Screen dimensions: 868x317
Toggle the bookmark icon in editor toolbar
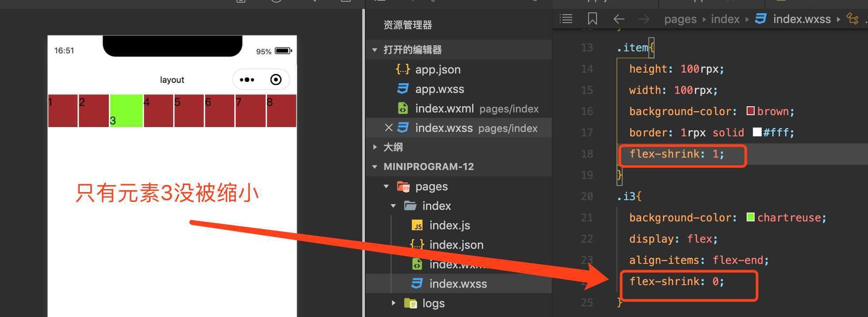[592, 19]
